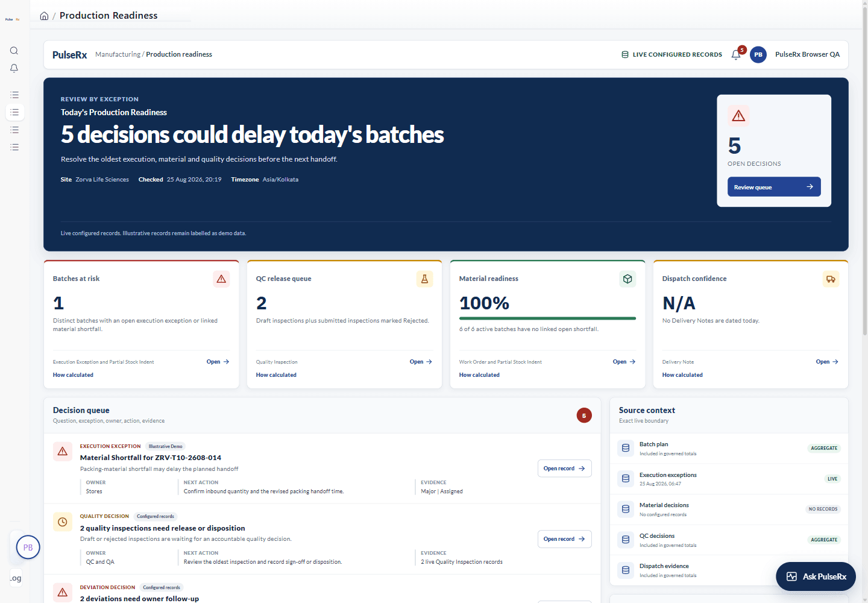Click the Live Configured Records indicator
This screenshot has height=603, width=868.
coord(671,54)
